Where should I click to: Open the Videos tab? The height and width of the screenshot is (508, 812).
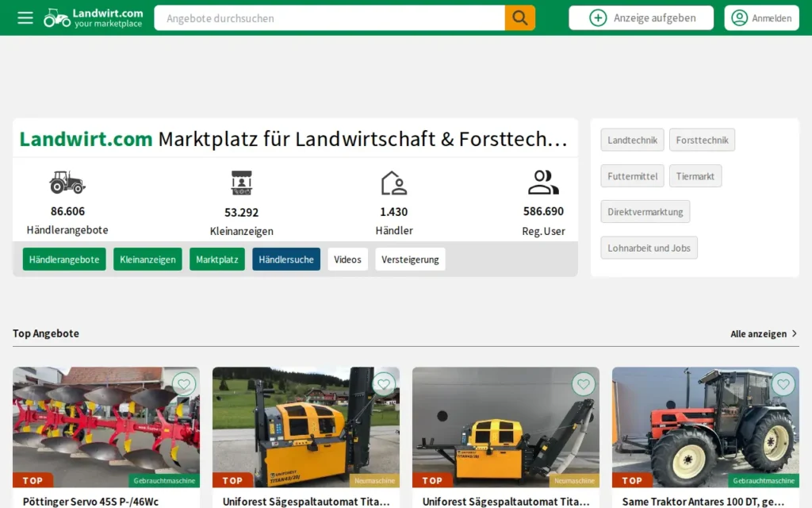(x=347, y=260)
